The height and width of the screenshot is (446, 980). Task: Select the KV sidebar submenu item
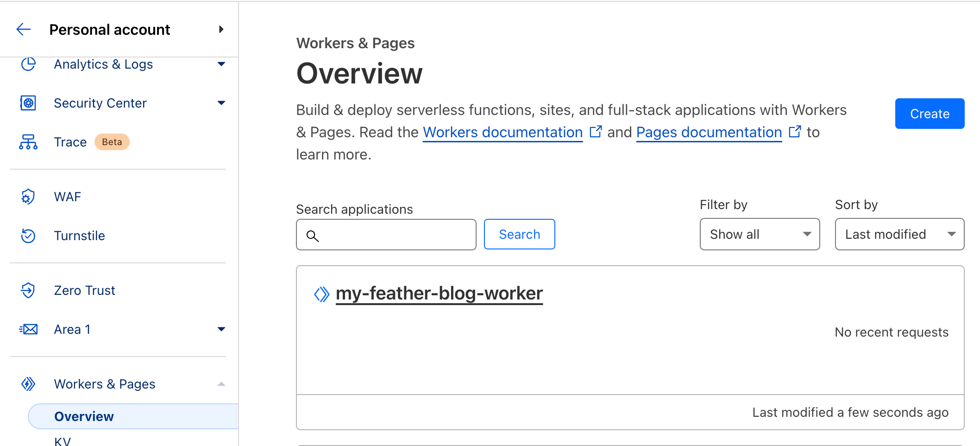tap(63, 441)
